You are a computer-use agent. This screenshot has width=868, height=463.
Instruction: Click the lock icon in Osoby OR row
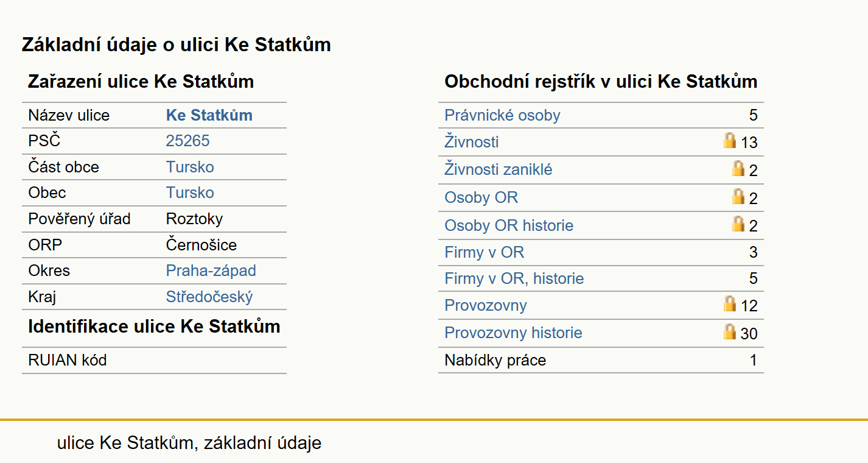coord(738,196)
